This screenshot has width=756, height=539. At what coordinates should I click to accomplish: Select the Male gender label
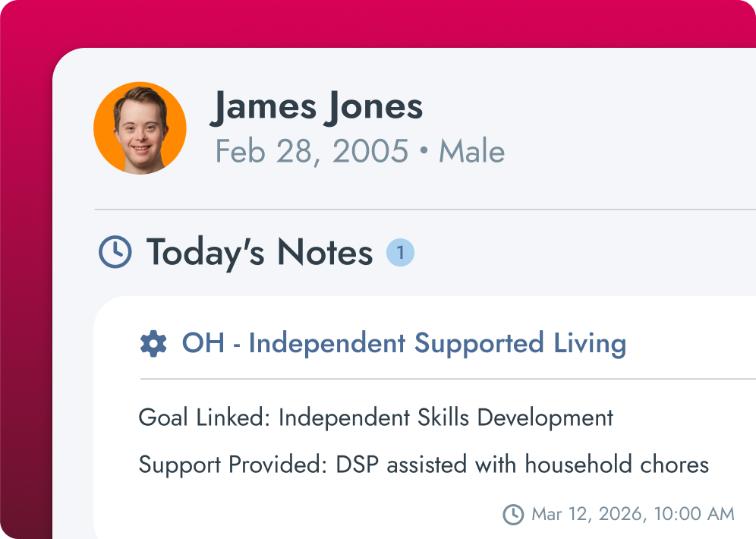(471, 152)
